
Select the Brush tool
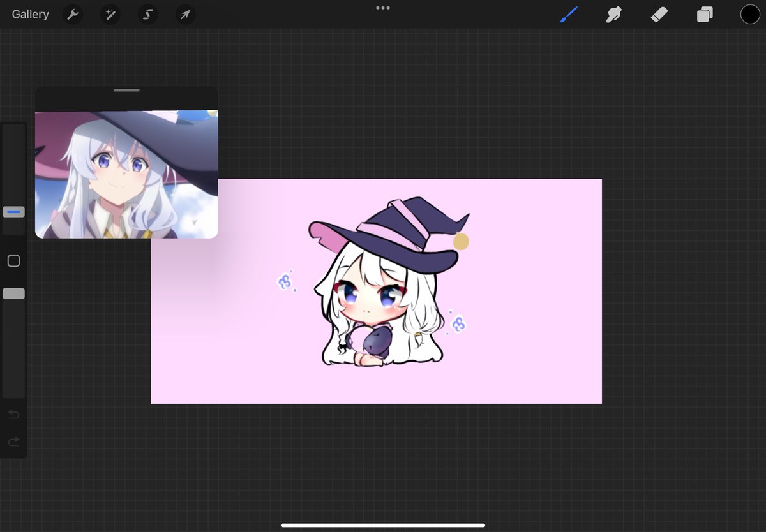[568, 14]
